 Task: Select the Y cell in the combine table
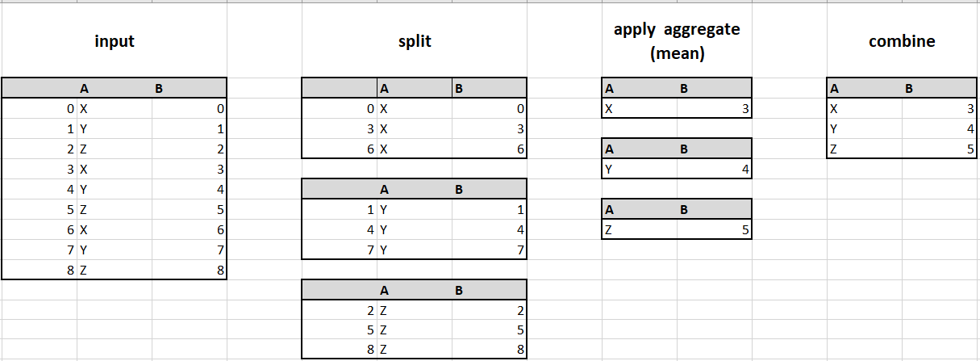tap(834, 129)
